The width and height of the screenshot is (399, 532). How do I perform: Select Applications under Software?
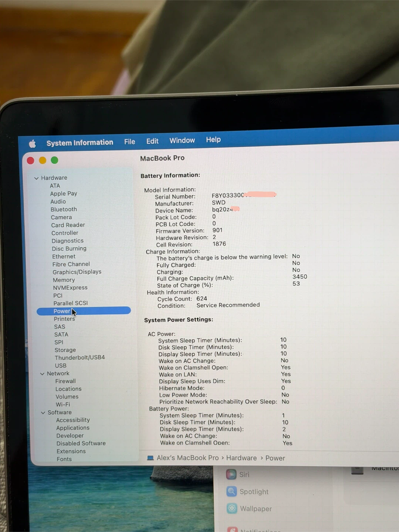pyautogui.click(x=73, y=428)
